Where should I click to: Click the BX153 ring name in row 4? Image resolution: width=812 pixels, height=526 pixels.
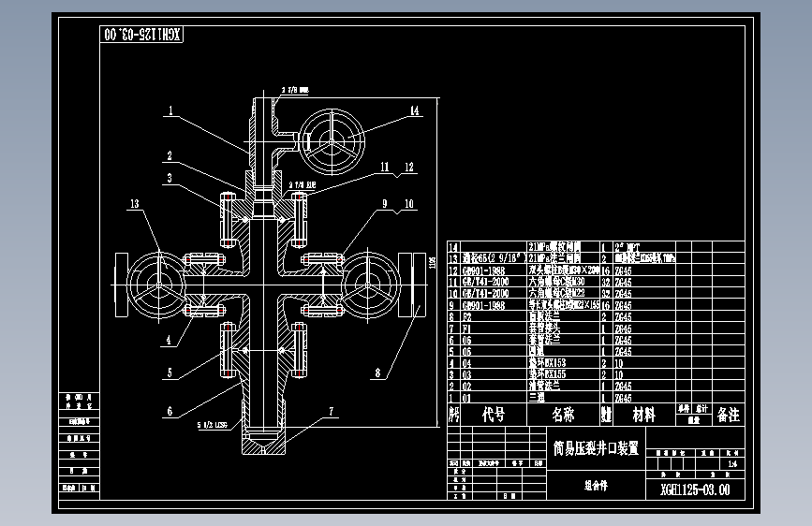click(547, 363)
